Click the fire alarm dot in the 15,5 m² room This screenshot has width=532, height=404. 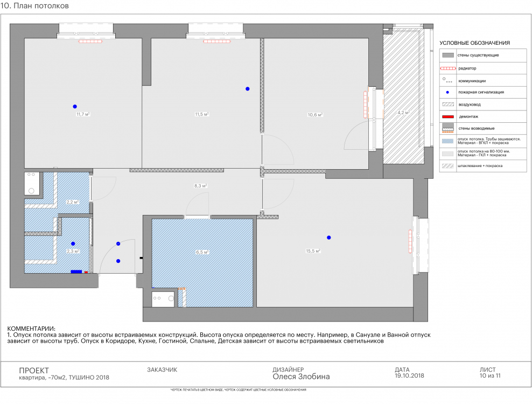click(328, 238)
